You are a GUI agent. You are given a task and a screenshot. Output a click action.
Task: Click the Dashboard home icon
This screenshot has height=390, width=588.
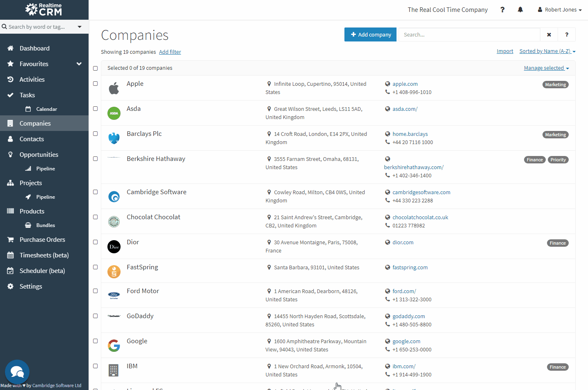(11, 48)
